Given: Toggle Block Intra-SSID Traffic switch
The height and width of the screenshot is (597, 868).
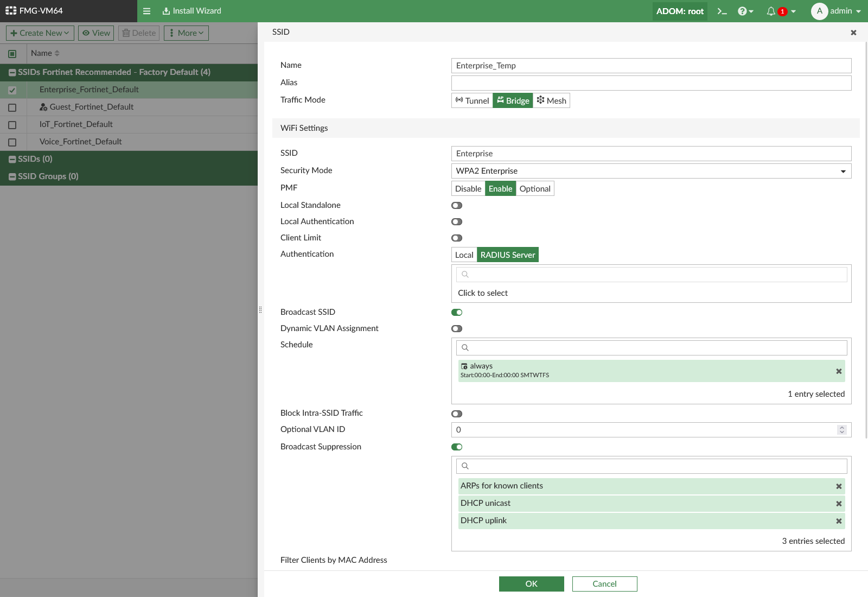Looking at the screenshot, I should point(457,414).
